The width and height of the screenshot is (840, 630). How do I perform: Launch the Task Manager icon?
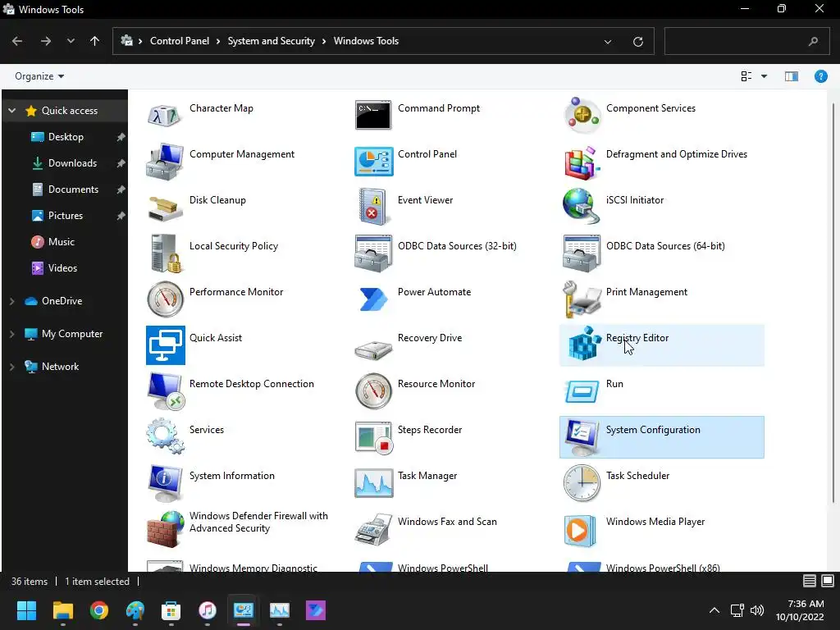373,482
